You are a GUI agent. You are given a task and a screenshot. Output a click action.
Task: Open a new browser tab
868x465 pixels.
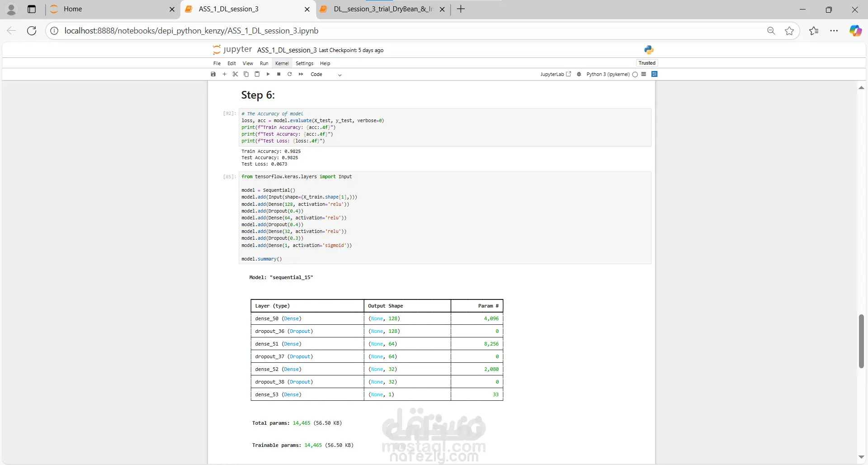click(x=461, y=9)
